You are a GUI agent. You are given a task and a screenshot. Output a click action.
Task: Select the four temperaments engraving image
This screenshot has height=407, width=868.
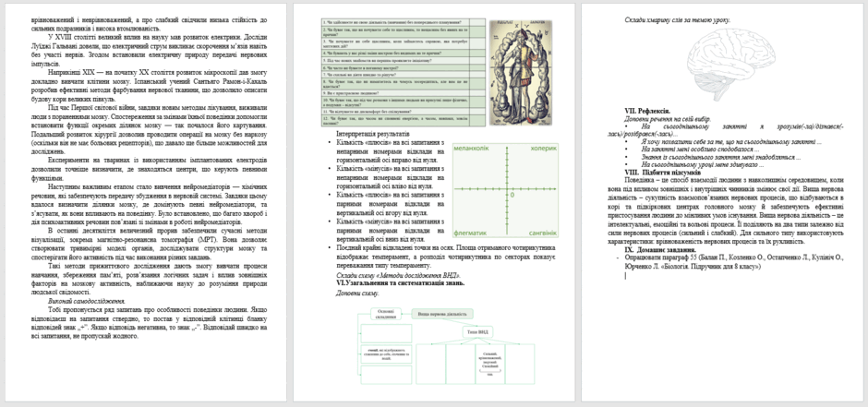[x=521, y=72]
